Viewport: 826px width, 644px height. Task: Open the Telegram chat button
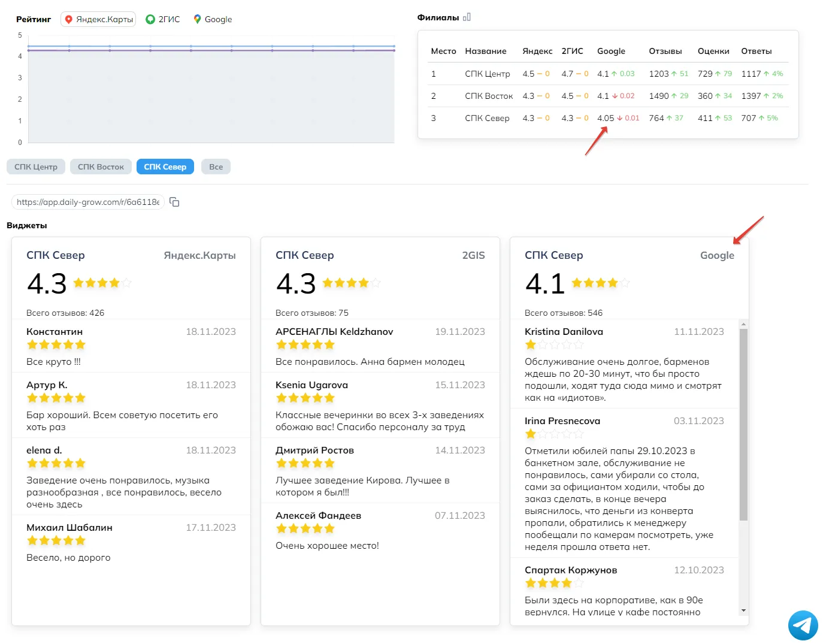[803, 625]
